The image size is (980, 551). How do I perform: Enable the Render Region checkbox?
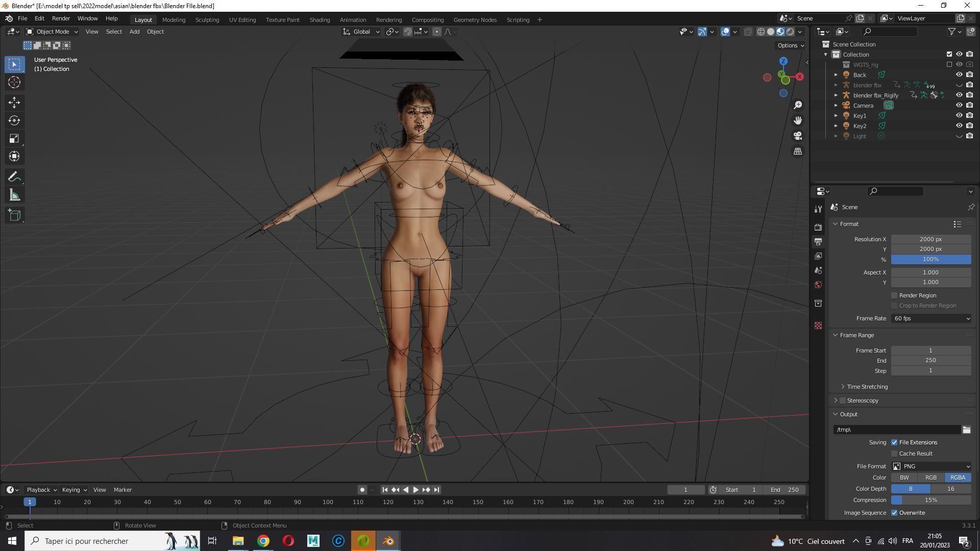(x=894, y=295)
